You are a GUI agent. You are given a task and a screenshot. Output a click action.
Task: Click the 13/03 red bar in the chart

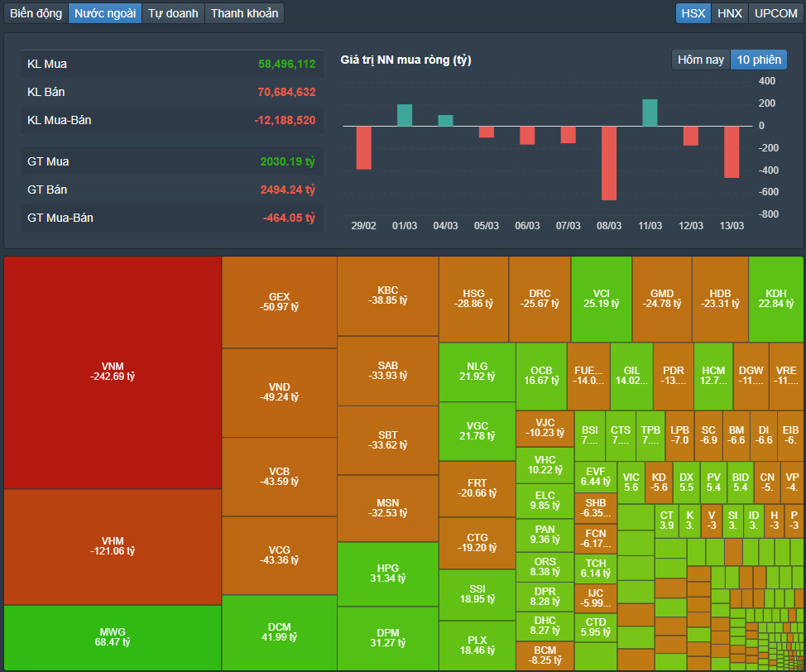click(x=732, y=151)
